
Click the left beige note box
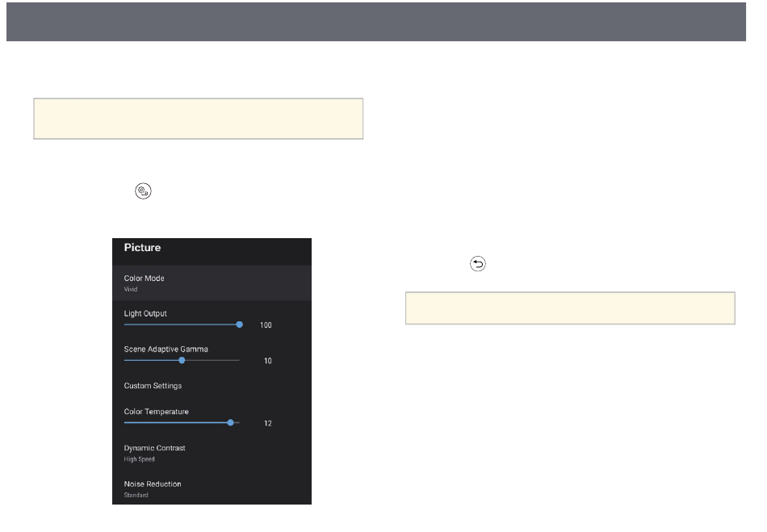pos(198,119)
